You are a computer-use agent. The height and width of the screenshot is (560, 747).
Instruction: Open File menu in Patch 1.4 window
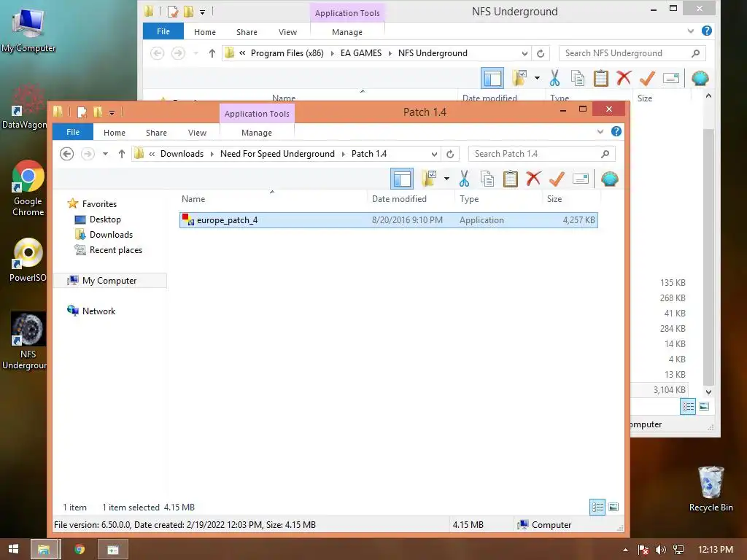[73, 132]
